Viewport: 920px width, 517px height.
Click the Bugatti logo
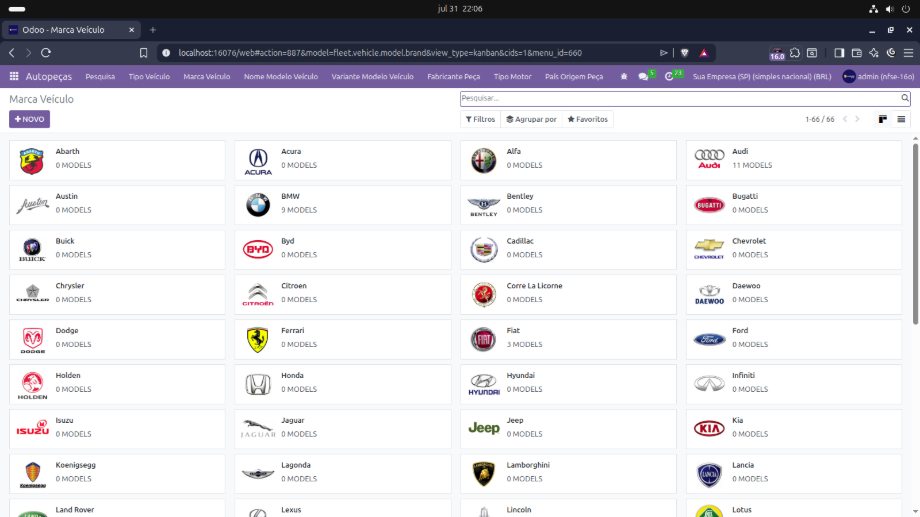click(x=709, y=205)
